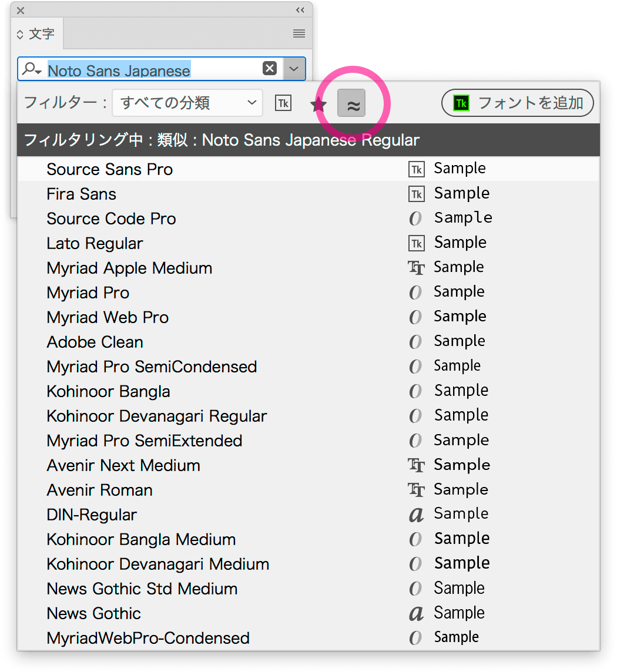The width and height of the screenshot is (617, 672).
Task: Select Avenir Next Medium font
Action: (x=308, y=465)
